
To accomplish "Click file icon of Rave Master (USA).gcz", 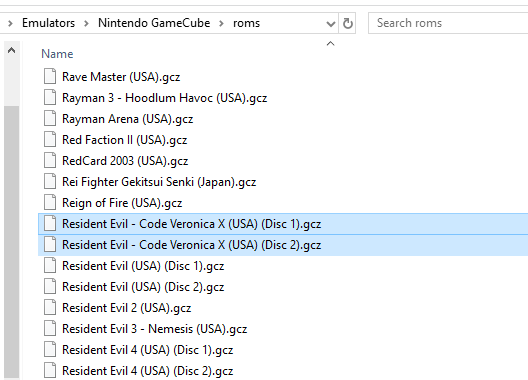I will [x=50, y=76].
